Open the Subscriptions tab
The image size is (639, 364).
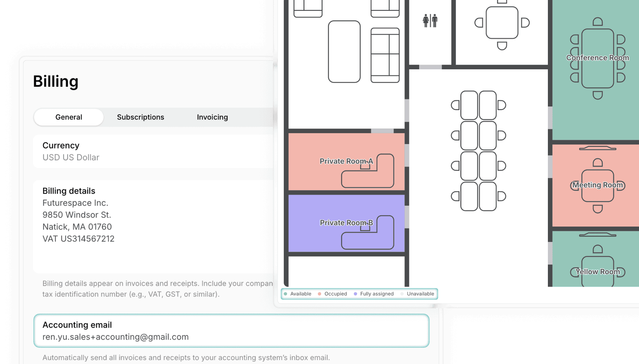[x=140, y=117]
